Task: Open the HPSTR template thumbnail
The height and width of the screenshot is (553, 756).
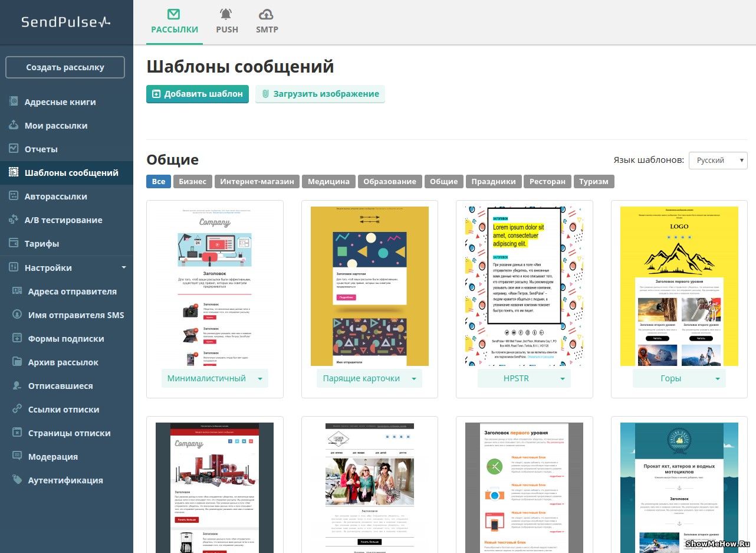Action: [524, 286]
